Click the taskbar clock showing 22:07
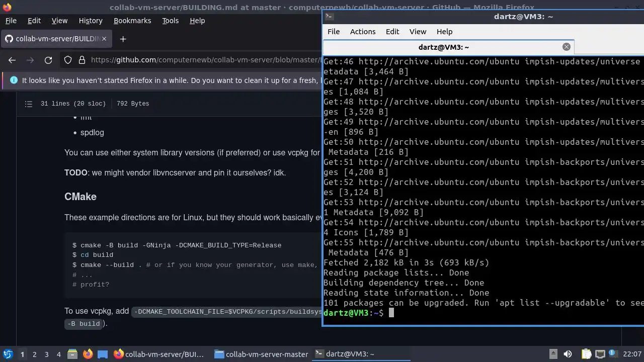This screenshot has height=362, width=644. point(632,354)
